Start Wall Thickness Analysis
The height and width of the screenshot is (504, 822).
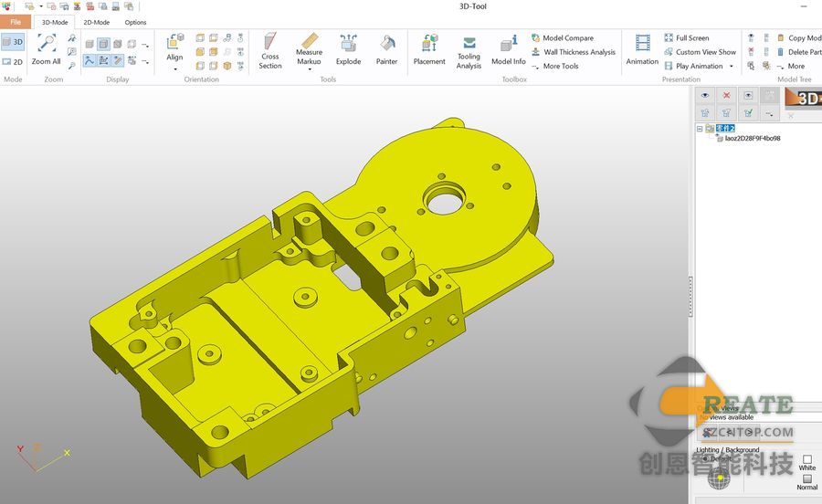(x=574, y=52)
